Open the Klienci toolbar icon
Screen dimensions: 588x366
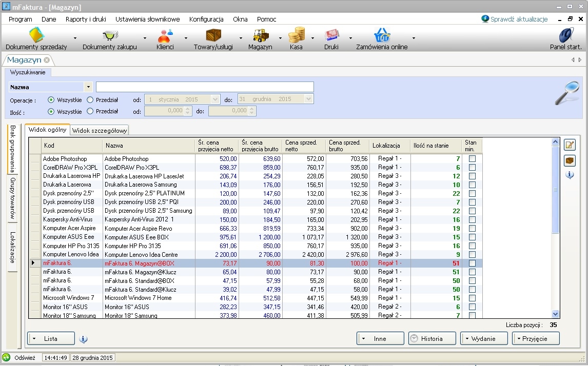click(x=165, y=36)
